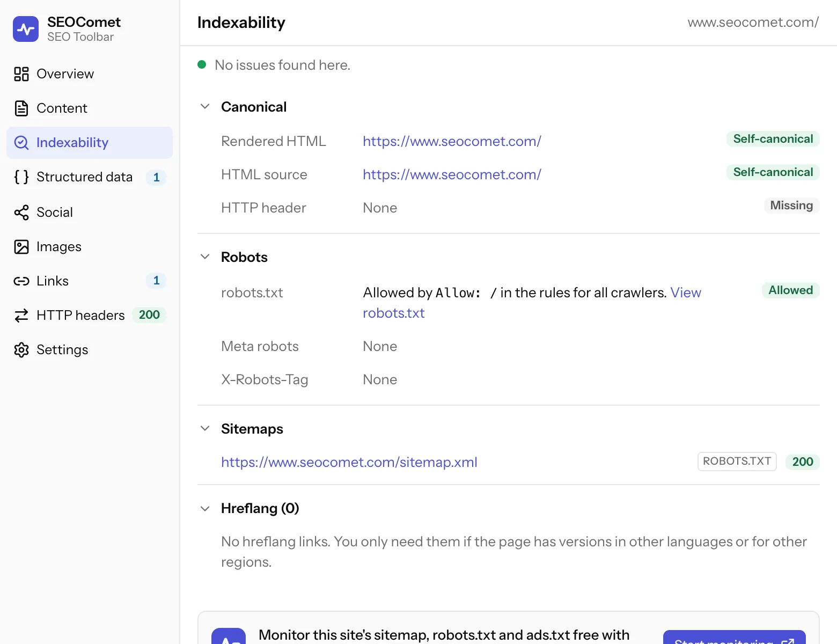The image size is (837, 644).
Task: Click the 'No hreflang links' description text
Action: coord(514,552)
